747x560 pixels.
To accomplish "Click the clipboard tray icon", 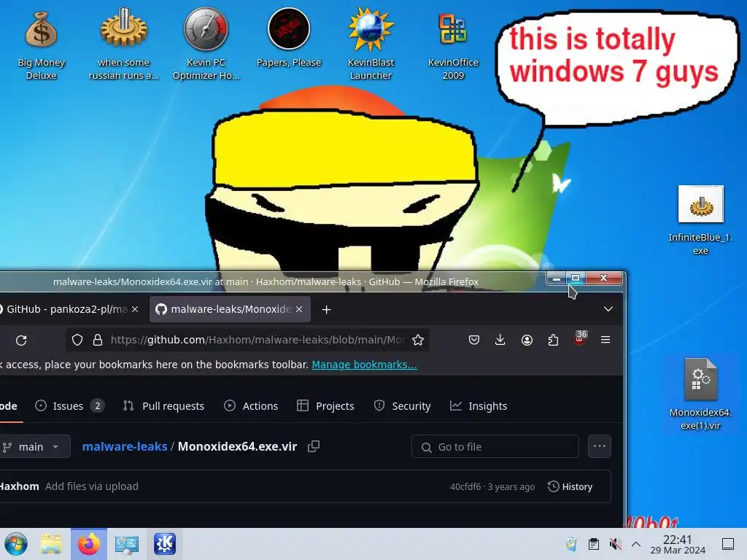I will (x=594, y=544).
